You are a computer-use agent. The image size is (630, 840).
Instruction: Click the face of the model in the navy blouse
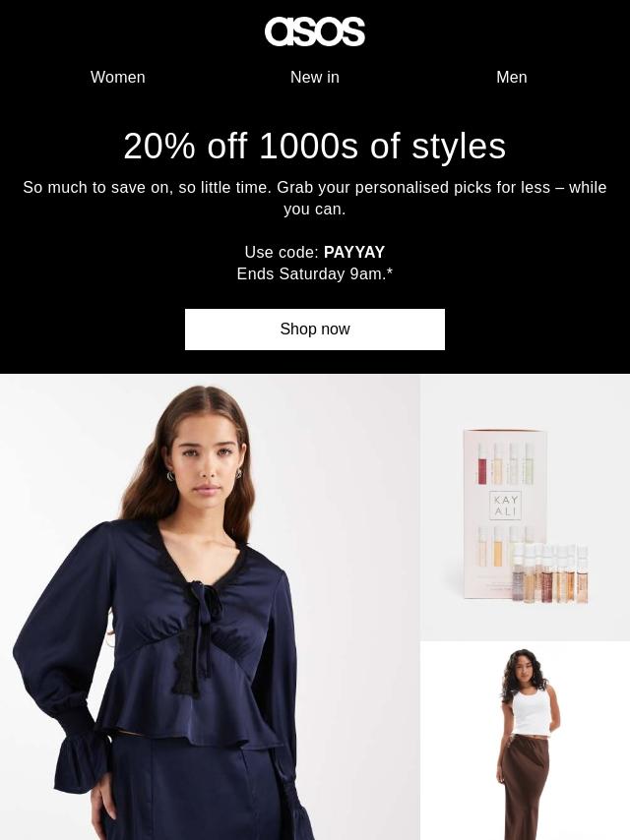coord(208,460)
